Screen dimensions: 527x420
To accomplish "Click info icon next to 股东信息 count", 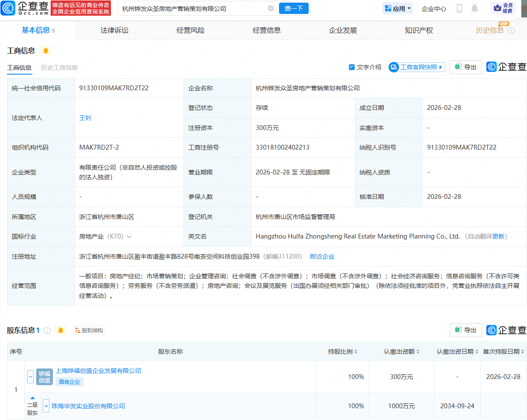I will point(48,331).
